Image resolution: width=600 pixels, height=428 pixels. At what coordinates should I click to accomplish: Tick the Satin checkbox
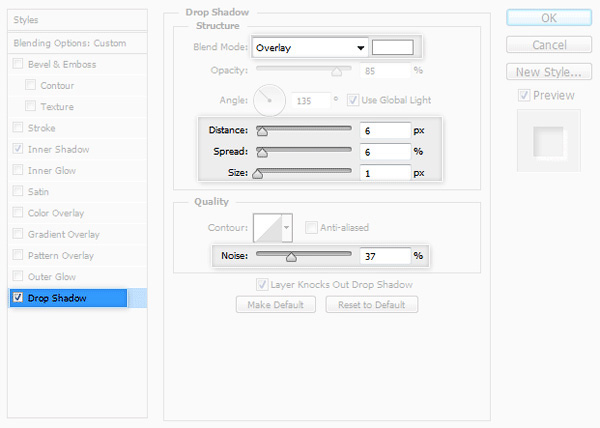click(18, 191)
